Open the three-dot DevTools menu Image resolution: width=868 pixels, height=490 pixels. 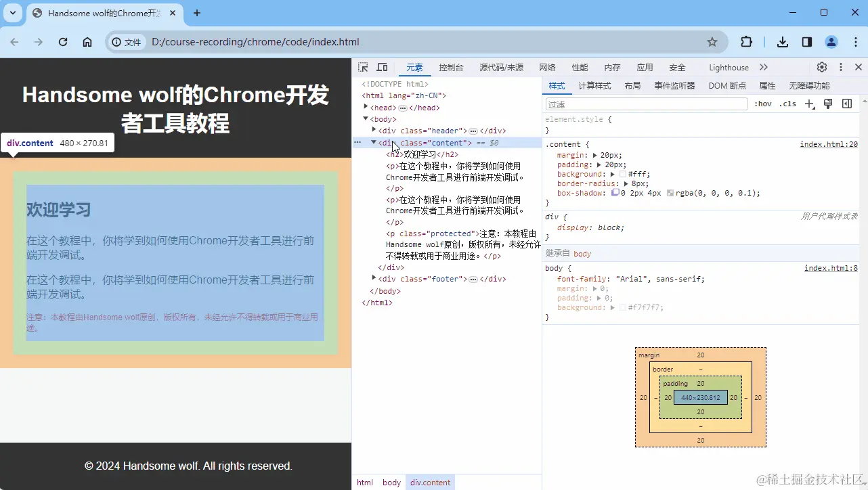pos(840,67)
